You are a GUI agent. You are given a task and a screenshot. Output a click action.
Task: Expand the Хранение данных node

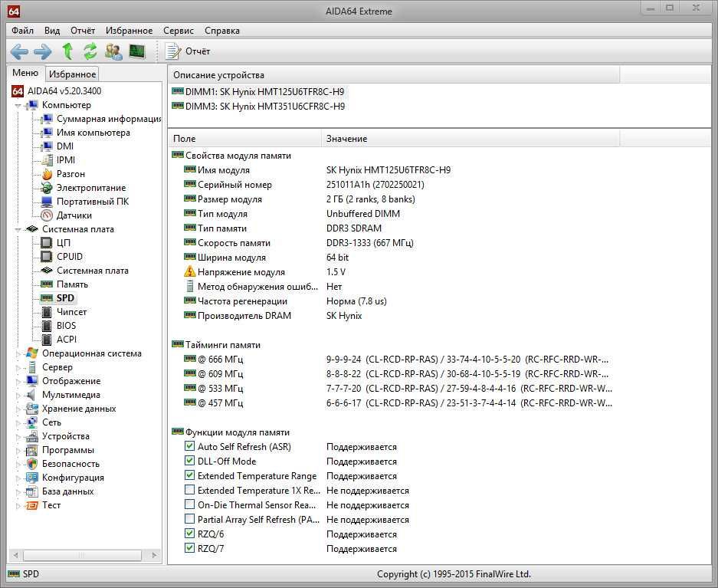click(18, 409)
